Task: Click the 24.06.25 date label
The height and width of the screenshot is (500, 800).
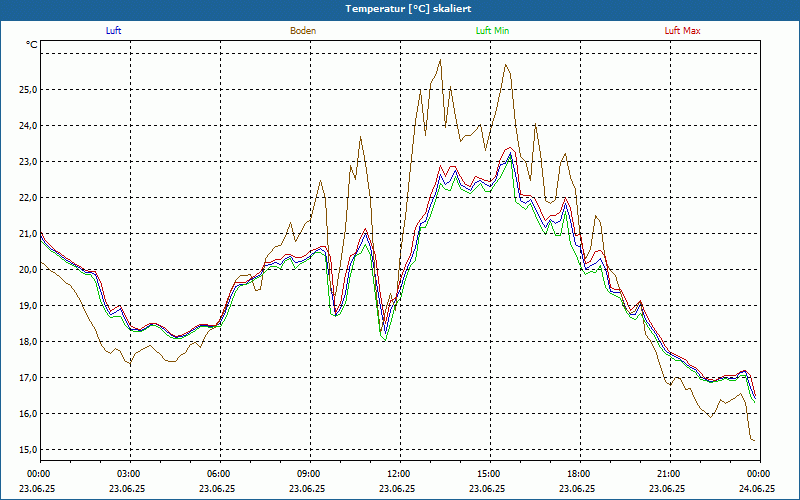Action: coord(757,488)
